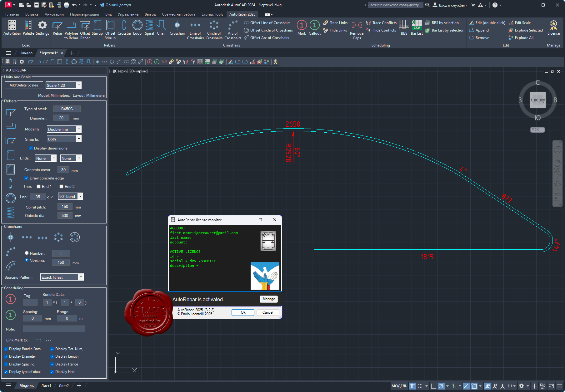Switch to the Аннотации ribbon tab
The width and height of the screenshot is (565, 392).
[x=54, y=14]
